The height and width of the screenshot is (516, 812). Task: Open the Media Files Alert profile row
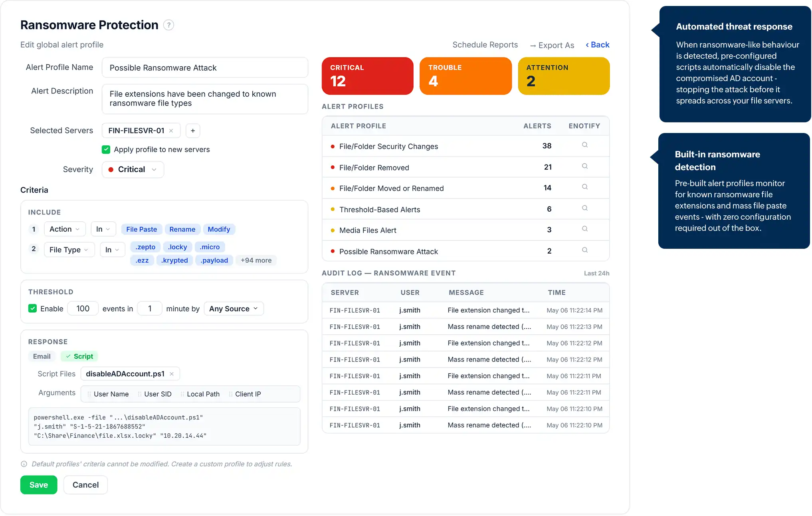click(x=465, y=230)
